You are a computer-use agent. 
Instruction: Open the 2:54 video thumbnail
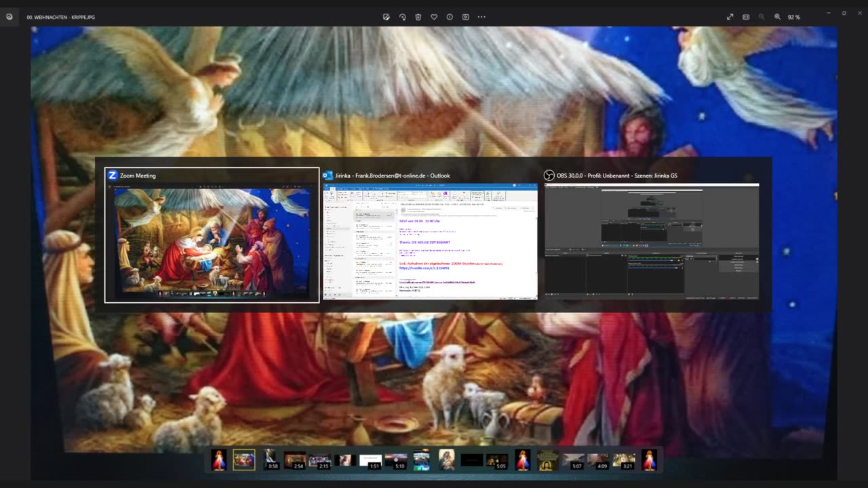[295, 460]
